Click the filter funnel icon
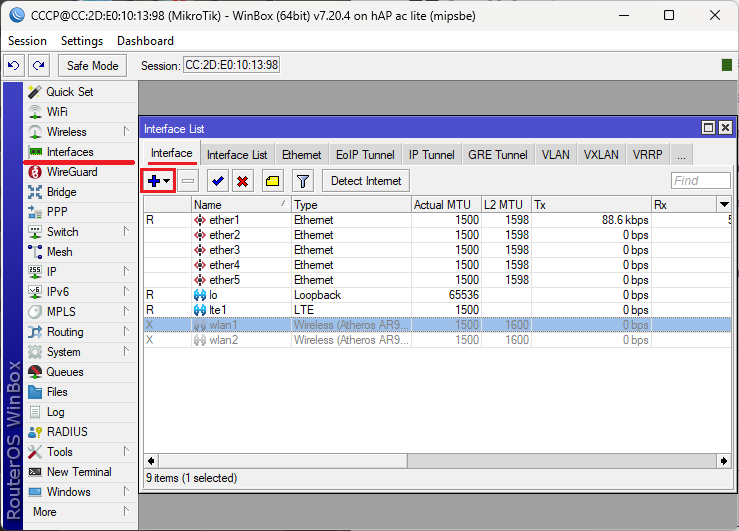The image size is (739, 531). click(303, 181)
